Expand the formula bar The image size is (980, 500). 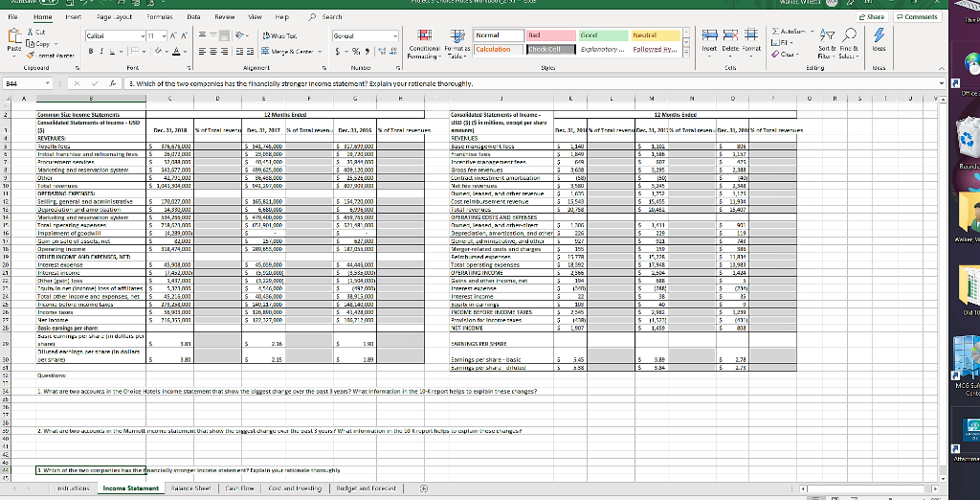click(943, 83)
